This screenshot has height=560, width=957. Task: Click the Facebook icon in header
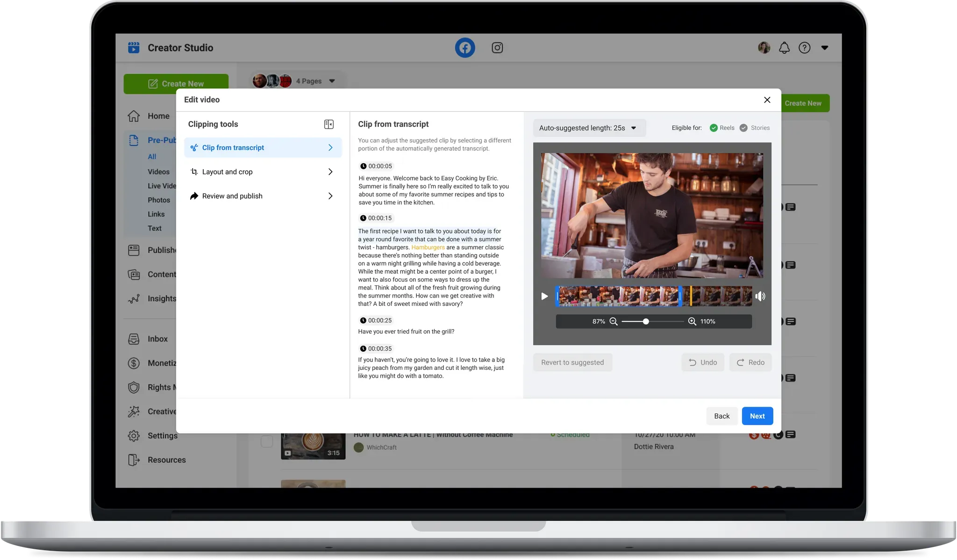click(465, 48)
